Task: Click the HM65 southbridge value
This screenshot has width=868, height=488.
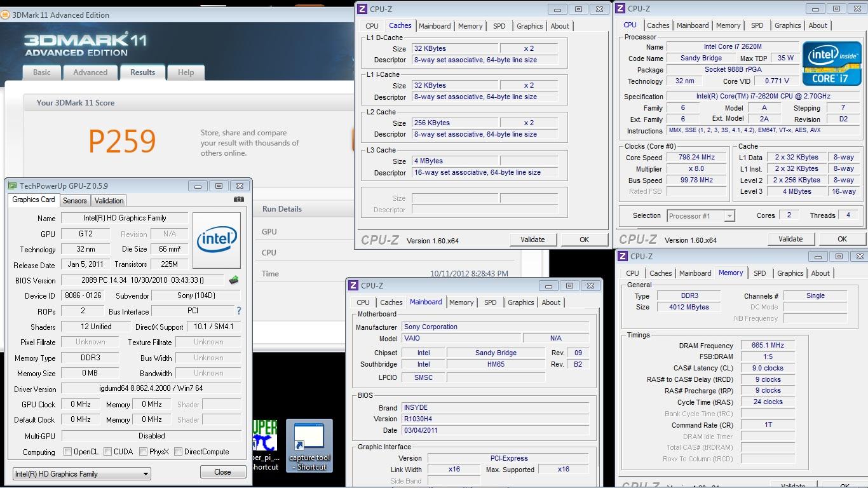Action: pos(496,364)
